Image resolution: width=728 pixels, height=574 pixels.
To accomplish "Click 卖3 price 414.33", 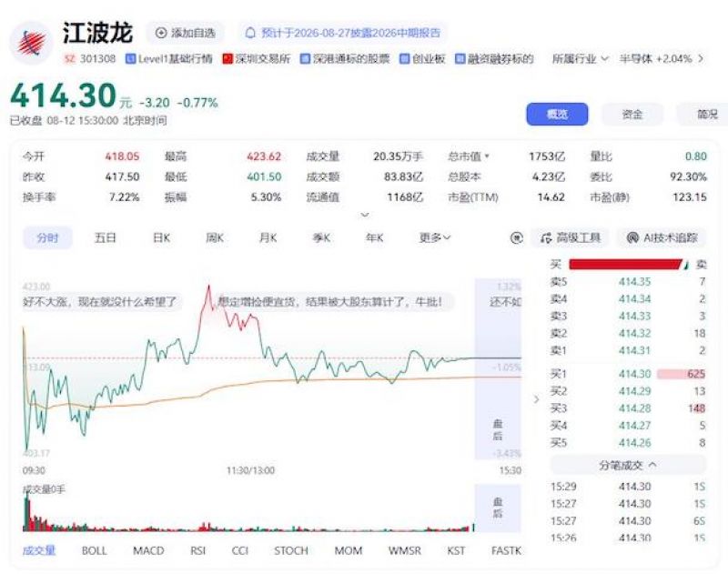I will pyautogui.click(x=634, y=316).
